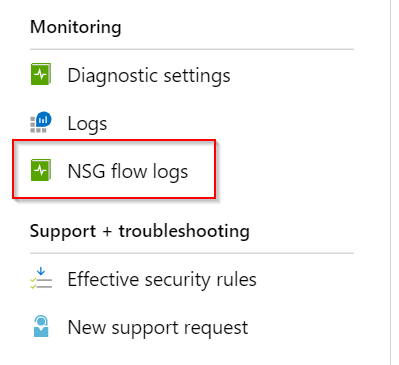Click row space right of New support request

[x=302, y=327]
